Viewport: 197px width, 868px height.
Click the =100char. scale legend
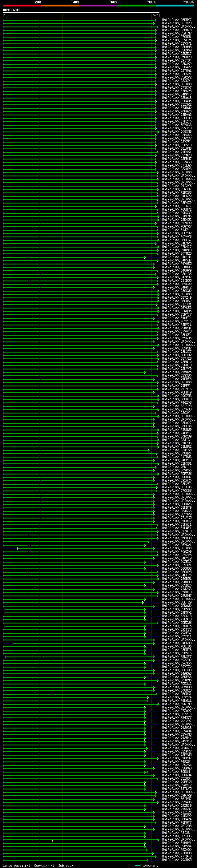pyautogui.click(x=147, y=866)
